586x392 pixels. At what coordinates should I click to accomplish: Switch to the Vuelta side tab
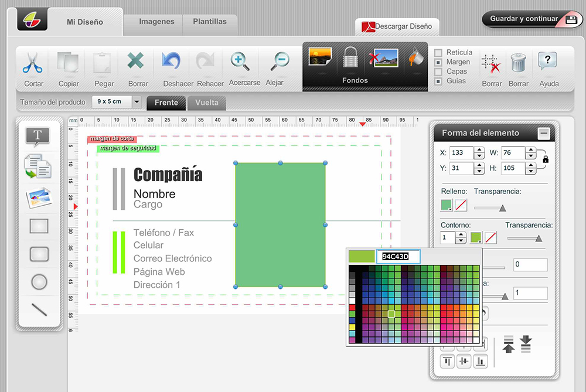coord(206,103)
